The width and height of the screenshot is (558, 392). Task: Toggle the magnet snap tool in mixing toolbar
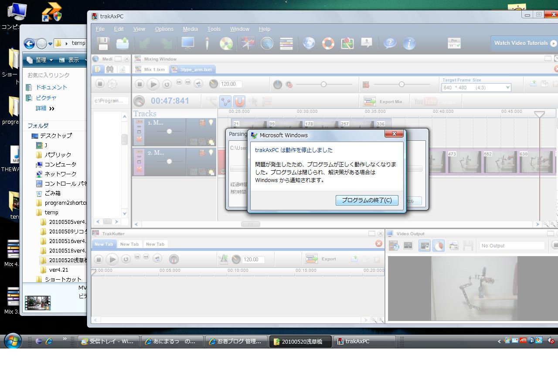[239, 101]
